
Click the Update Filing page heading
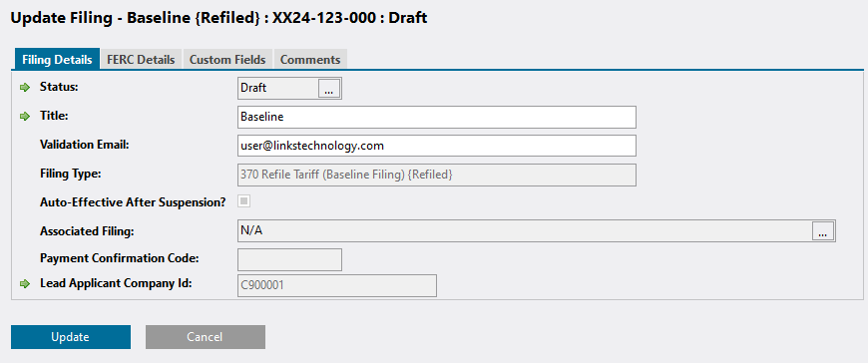pyautogui.click(x=219, y=18)
